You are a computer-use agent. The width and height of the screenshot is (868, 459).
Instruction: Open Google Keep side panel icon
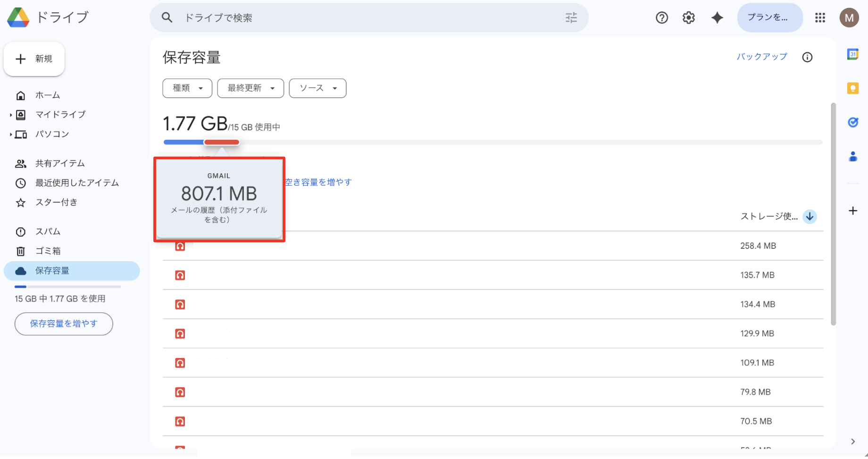853,88
